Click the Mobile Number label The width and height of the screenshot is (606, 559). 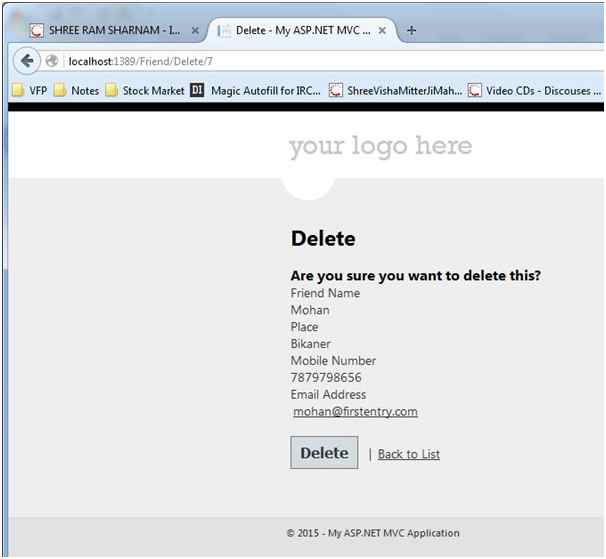tap(333, 361)
